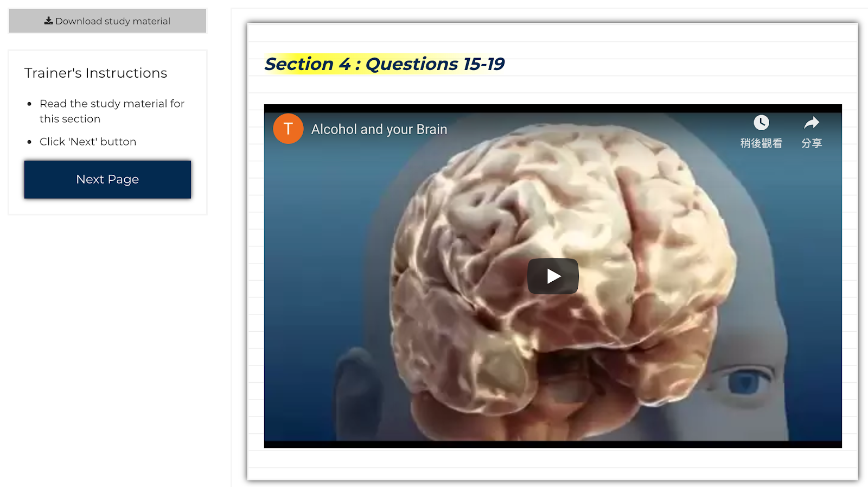Go to the Next Page
Screen dimensions: 868x487
[x=107, y=179]
